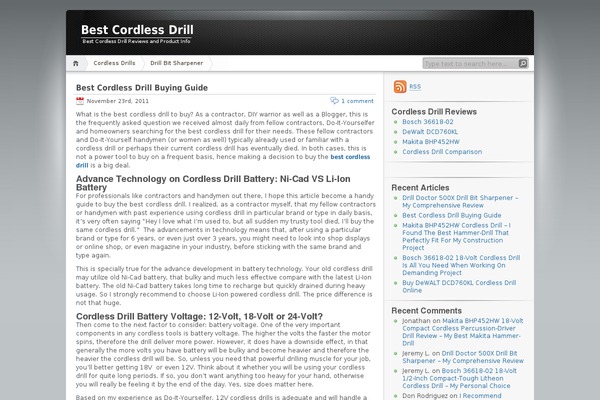Open Drill Doctor 500X Drill Bit Sharpener article
Viewport: 600px width, 400px height.
[x=460, y=201]
